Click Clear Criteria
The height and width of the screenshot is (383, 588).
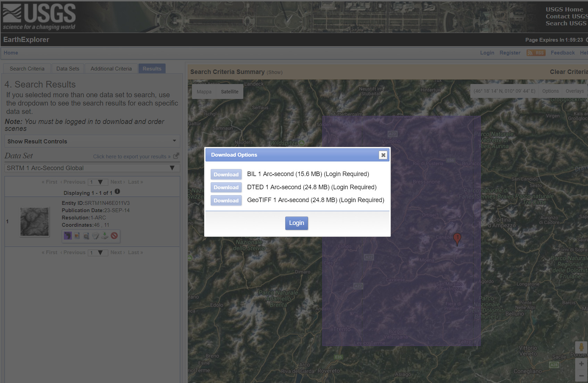(x=569, y=72)
